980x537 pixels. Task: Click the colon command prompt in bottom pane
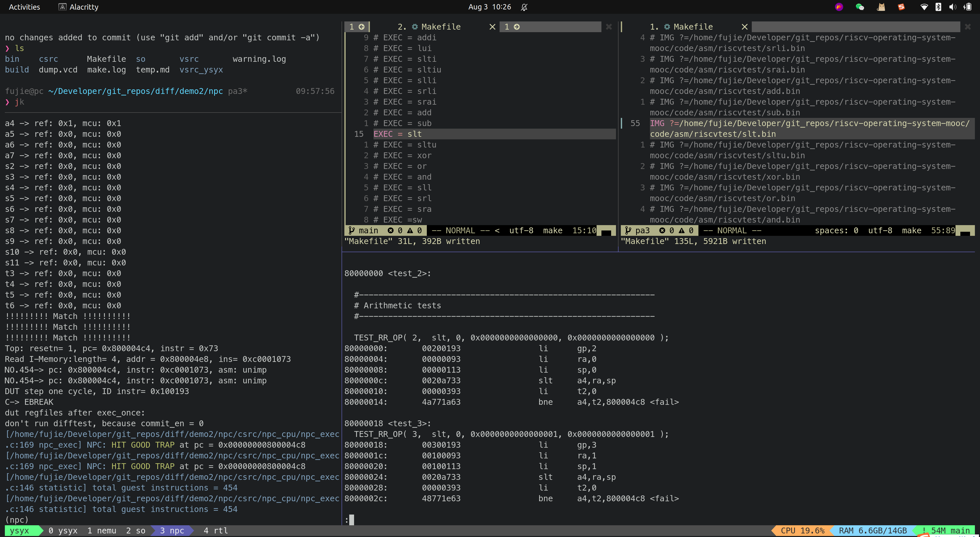(x=347, y=520)
